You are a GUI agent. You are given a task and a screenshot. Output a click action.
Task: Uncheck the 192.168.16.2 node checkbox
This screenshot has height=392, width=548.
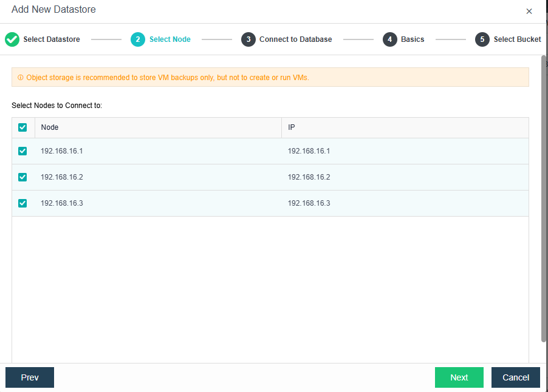[x=22, y=177]
